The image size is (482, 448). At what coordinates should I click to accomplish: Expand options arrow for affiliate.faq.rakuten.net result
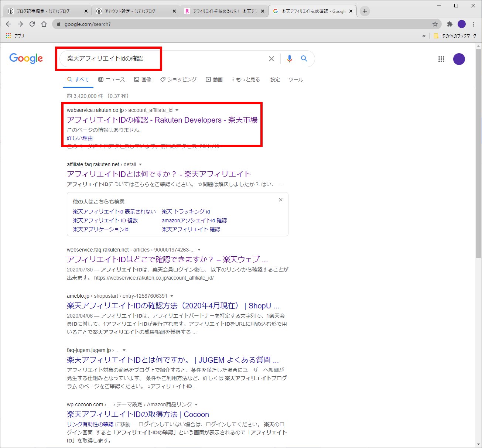(140, 165)
